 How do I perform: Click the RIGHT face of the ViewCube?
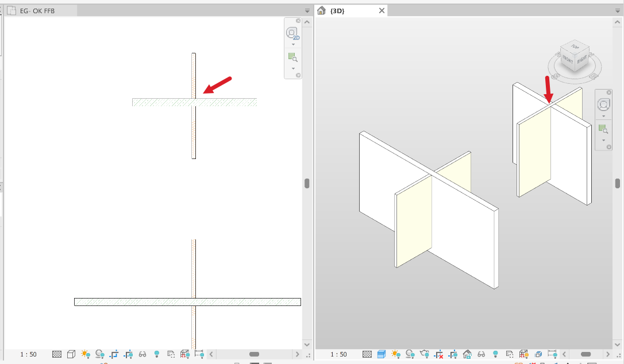click(582, 60)
